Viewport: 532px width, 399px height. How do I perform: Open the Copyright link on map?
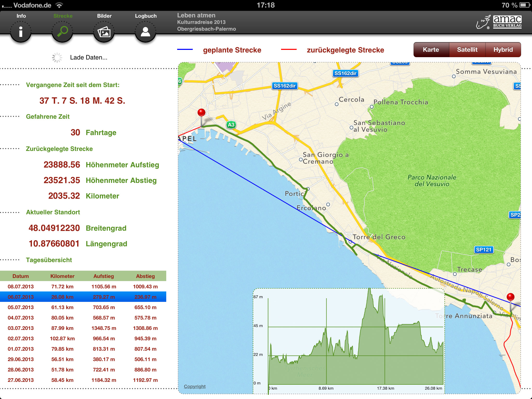tap(195, 386)
